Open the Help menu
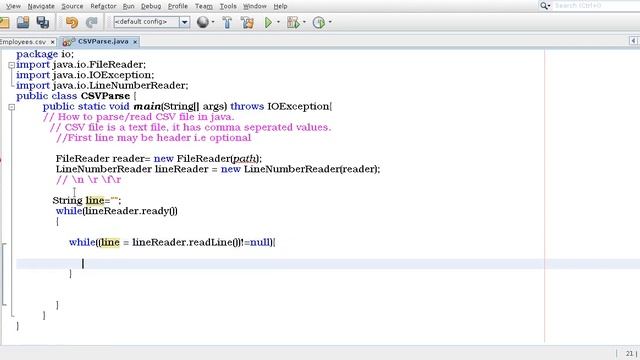The width and height of the screenshot is (640, 360). 280,6
